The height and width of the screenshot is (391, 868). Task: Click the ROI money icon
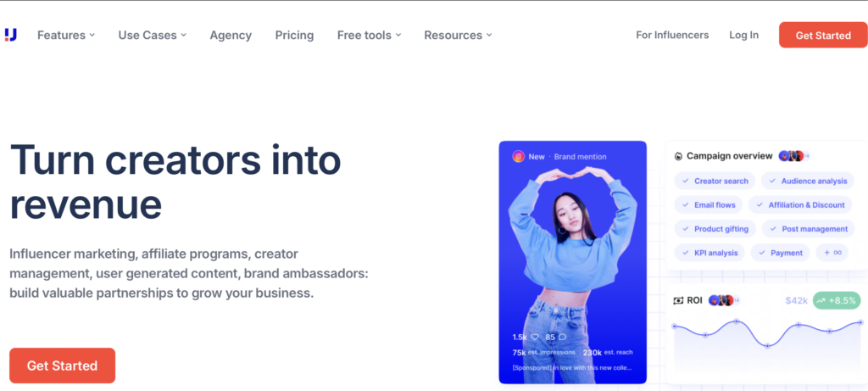click(x=678, y=301)
